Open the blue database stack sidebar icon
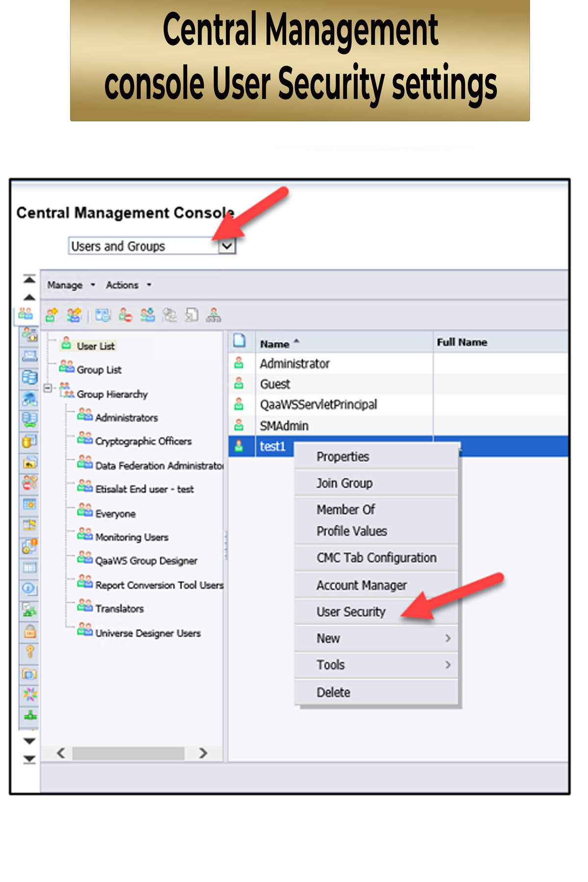Image resolution: width=588 pixels, height=882 pixels. click(x=29, y=377)
